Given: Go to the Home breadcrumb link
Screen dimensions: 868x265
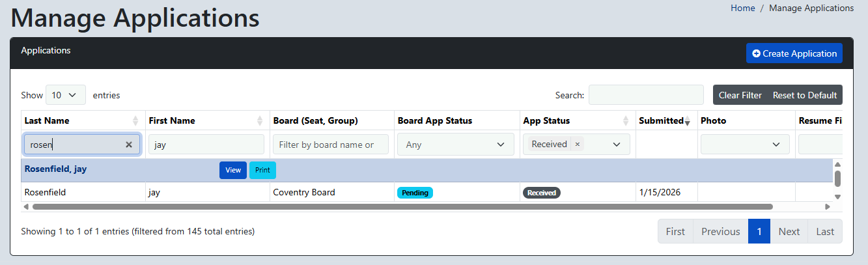Looking at the screenshot, I should pos(743,8).
